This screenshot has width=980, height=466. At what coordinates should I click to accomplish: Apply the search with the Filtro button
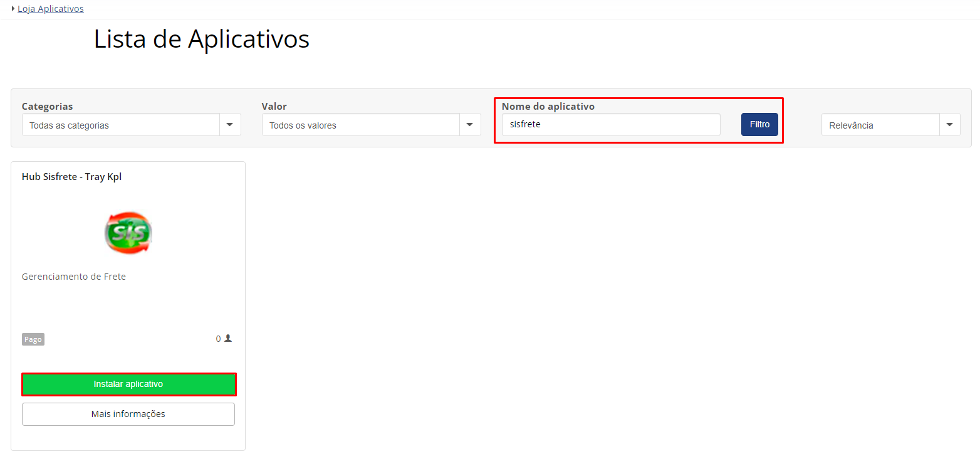(x=759, y=124)
